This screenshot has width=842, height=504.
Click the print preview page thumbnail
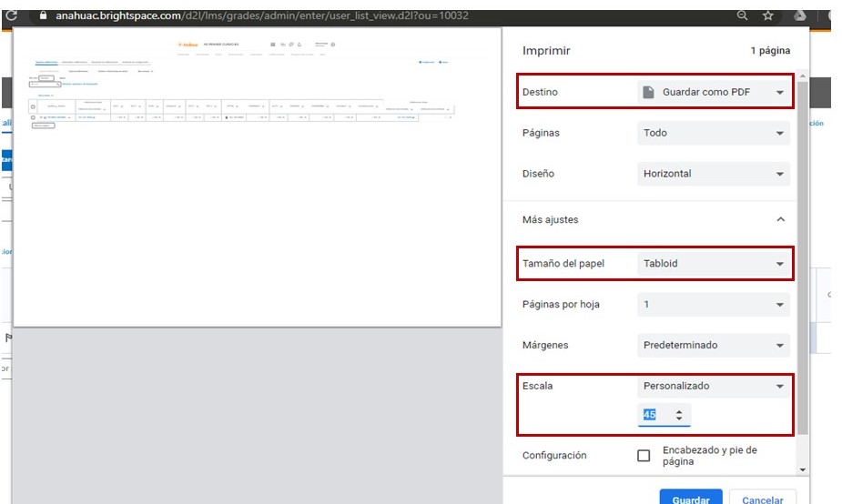point(258,177)
